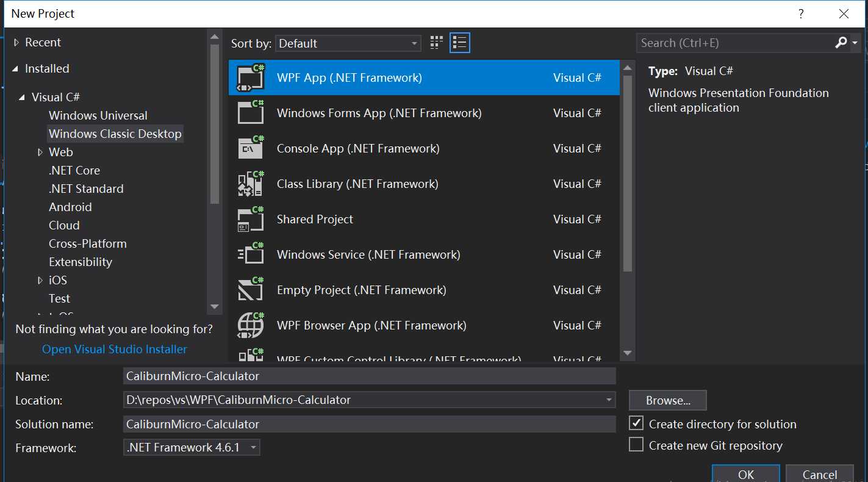The height and width of the screenshot is (482, 868).
Task: Select "Empty Project (.NET Framework)" row
Action: pos(424,290)
